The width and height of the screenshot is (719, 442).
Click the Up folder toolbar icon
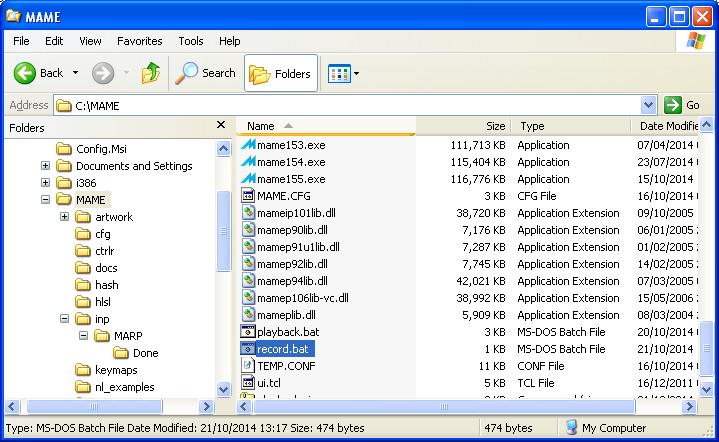[151, 73]
